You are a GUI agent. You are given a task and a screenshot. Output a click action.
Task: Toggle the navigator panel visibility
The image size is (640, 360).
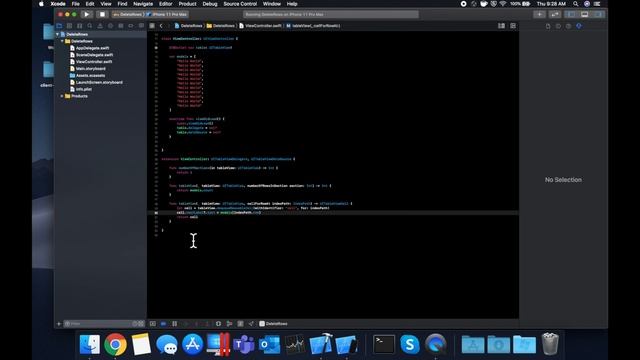point(571,14)
